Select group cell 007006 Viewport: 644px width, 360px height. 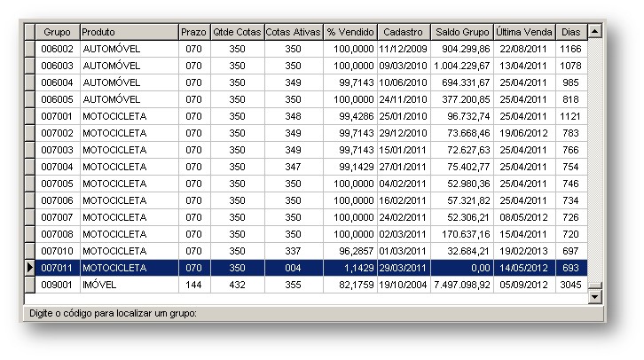[x=57, y=200]
